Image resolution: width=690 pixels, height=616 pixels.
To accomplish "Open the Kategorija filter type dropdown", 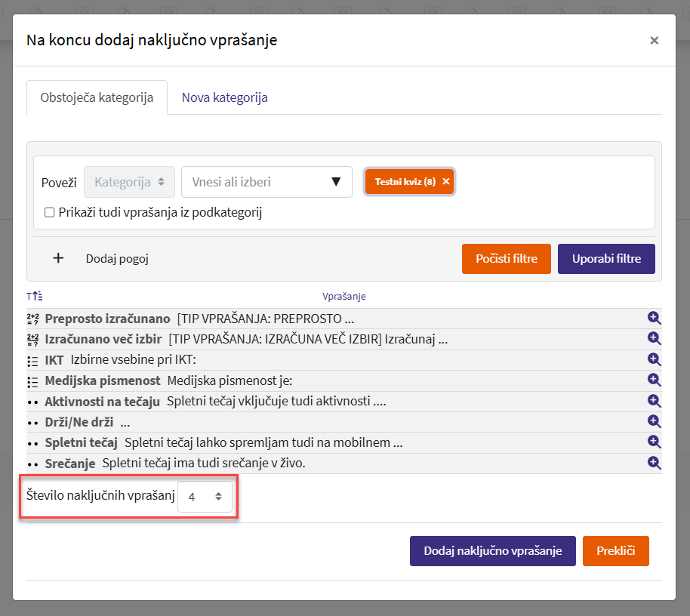I will tap(129, 182).
